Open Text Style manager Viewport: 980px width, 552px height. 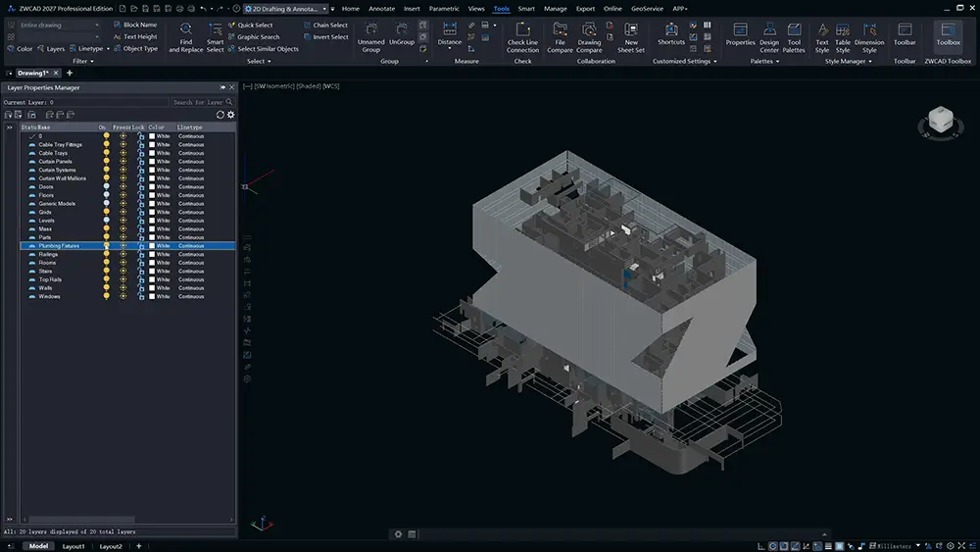pos(822,37)
